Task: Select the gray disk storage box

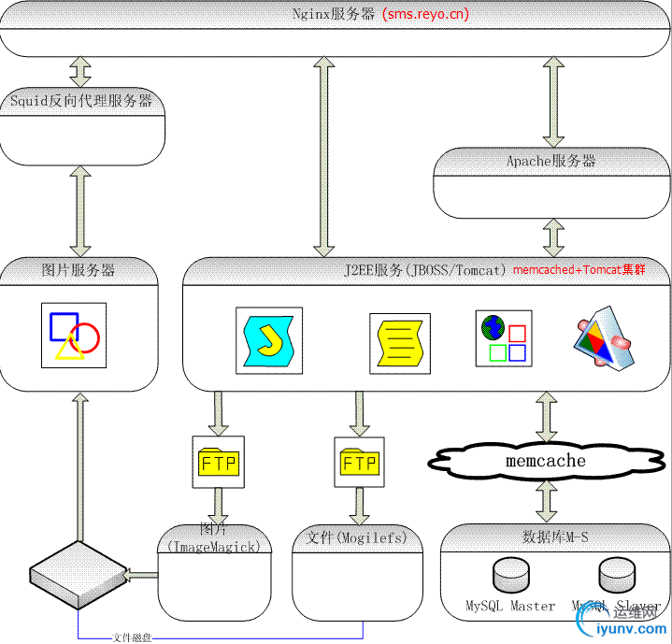Action: tap(78, 575)
